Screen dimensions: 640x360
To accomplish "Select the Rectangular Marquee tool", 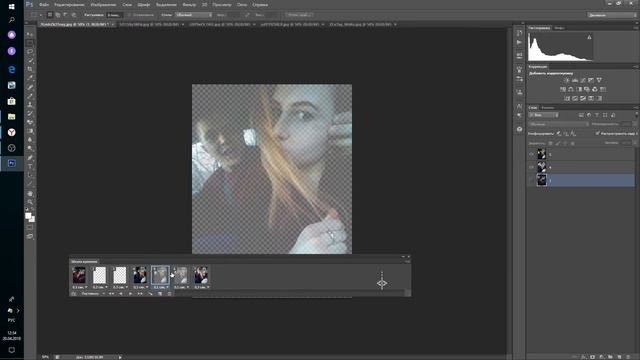I will coord(30,43).
